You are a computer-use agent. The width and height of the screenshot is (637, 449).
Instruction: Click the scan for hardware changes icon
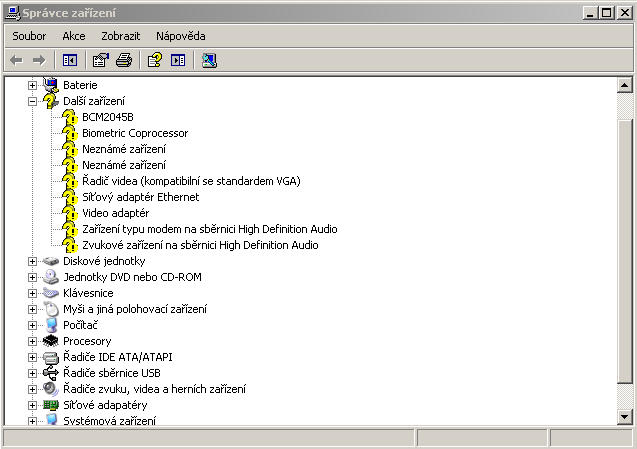209,61
